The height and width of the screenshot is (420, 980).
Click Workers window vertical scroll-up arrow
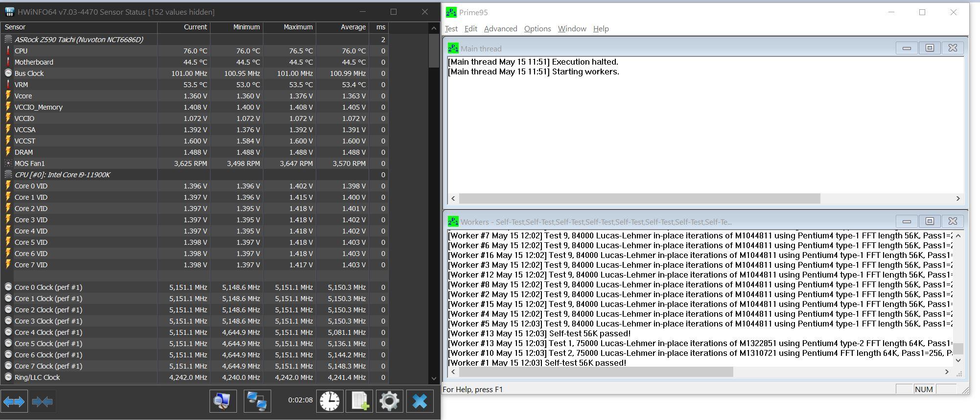coord(958,235)
